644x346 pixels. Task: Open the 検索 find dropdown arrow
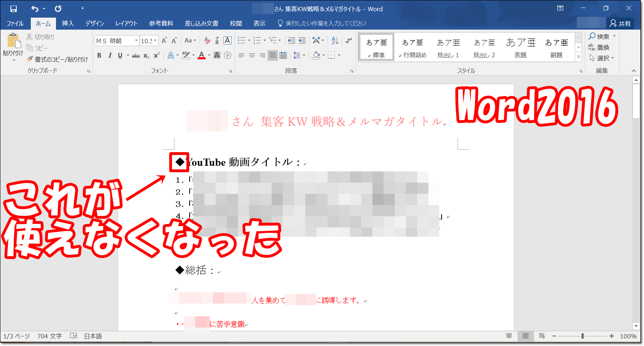point(614,36)
